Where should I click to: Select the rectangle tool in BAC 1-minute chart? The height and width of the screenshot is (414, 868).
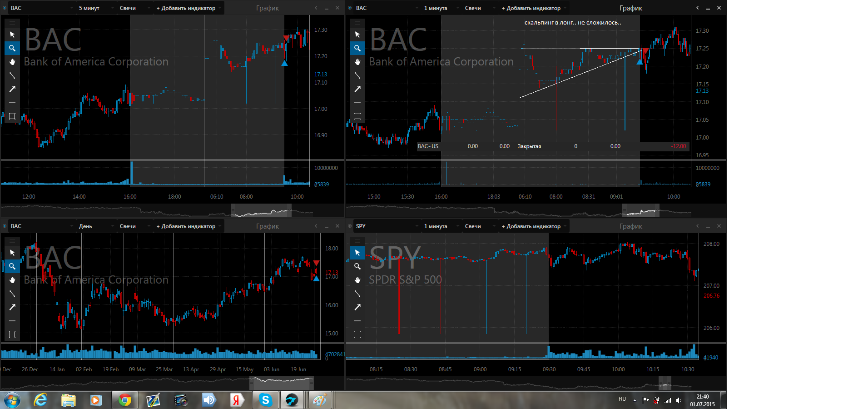(357, 116)
